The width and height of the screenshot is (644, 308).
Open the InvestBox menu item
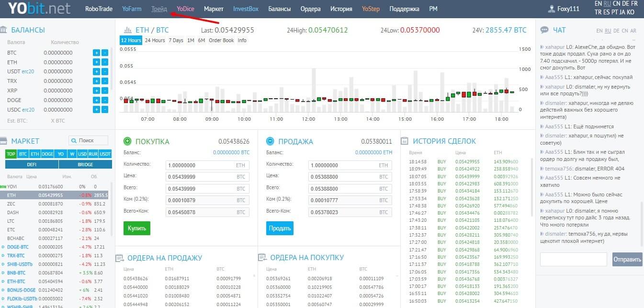(x=246, y=9)
